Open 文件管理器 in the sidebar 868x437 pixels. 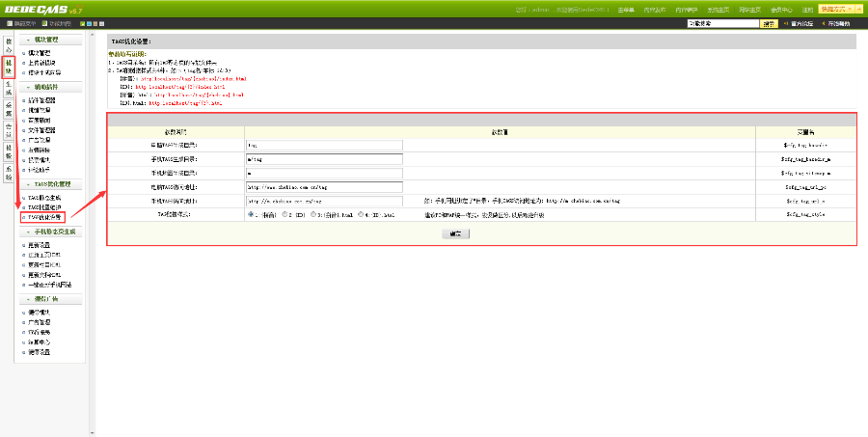[41, 130]
